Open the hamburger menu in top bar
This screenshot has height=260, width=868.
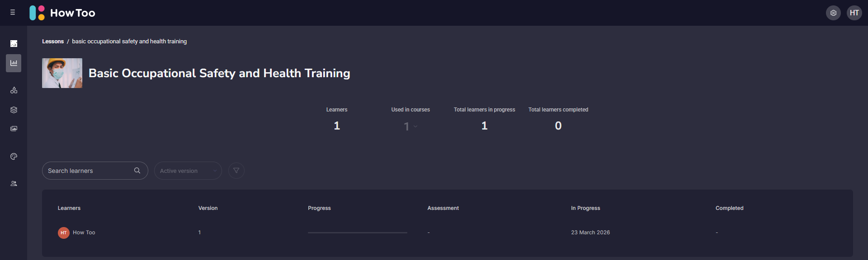pos(13,13)
